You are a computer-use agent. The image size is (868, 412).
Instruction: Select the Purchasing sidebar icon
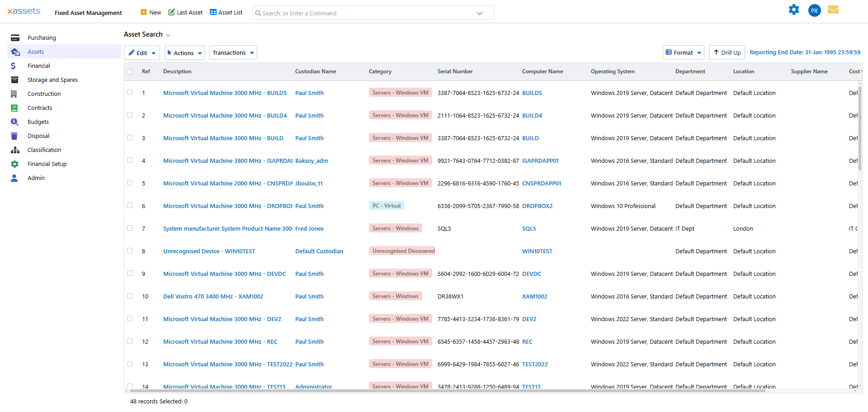click(15, 38)
